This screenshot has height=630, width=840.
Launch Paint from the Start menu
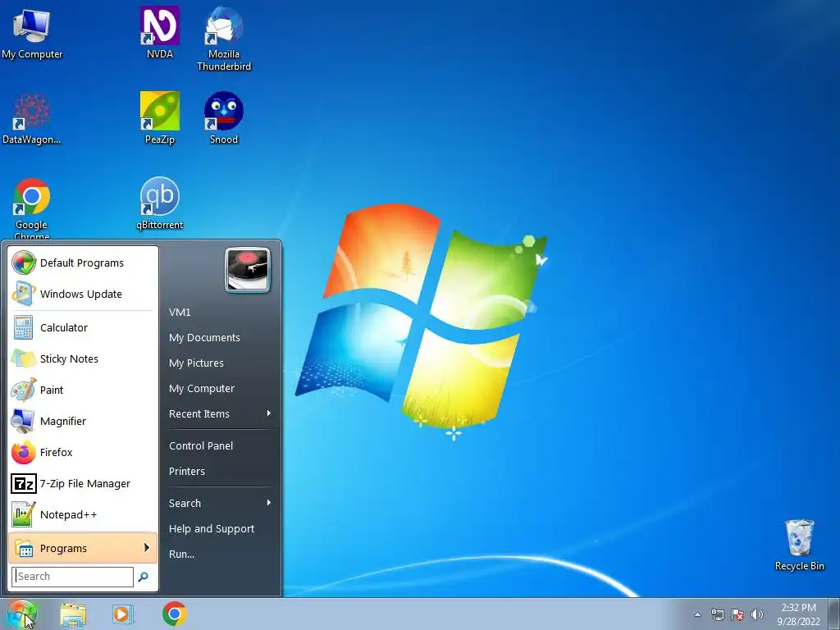click(83, 390)
